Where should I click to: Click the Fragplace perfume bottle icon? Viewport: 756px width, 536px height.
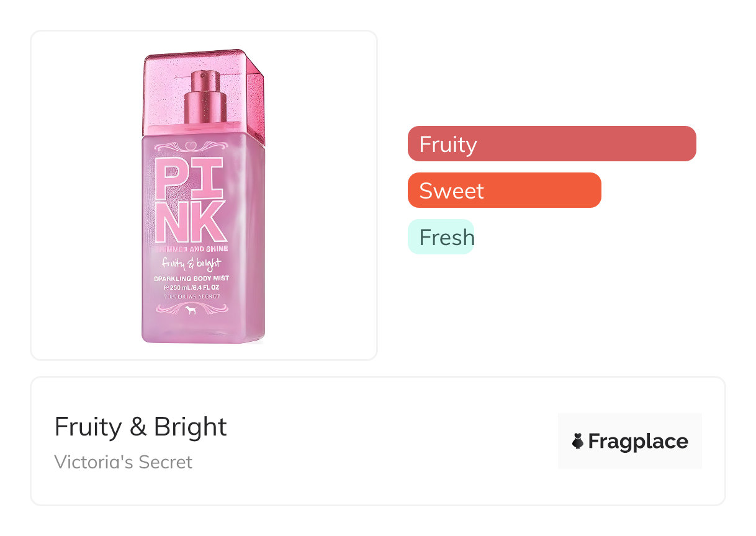click(x=578, y=441)
